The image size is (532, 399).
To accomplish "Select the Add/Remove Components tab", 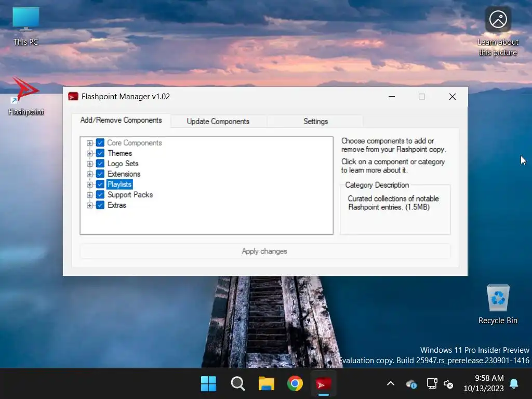I will [121, 120].
